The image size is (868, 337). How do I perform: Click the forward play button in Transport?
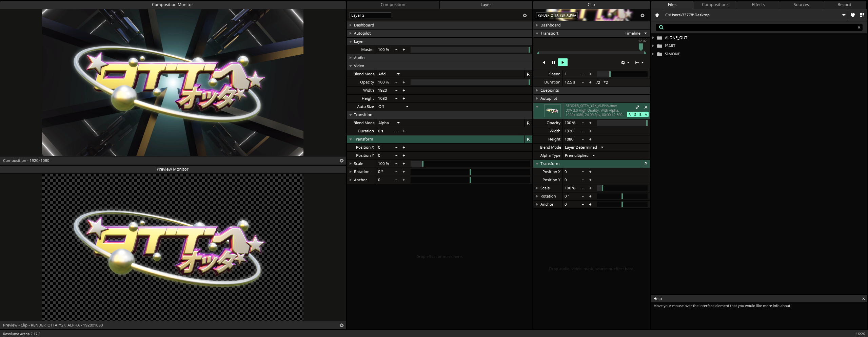coord(563,62)
